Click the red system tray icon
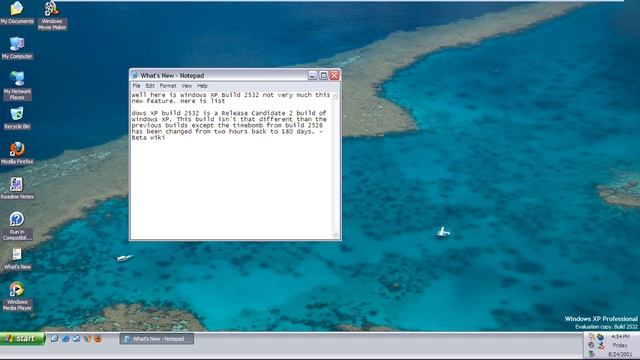 [600, 346]
